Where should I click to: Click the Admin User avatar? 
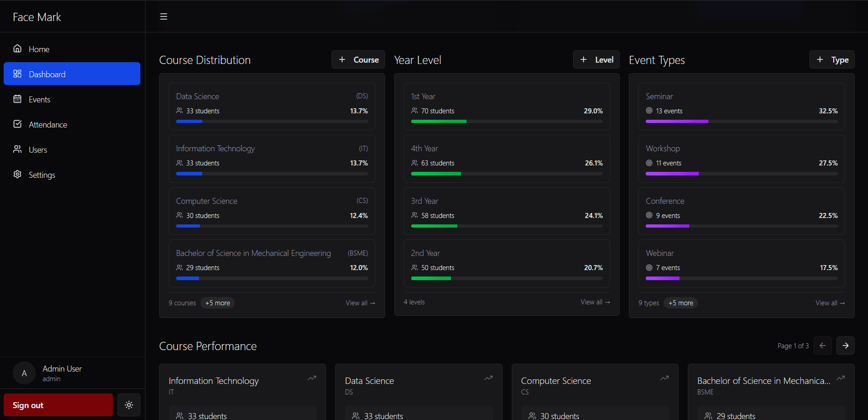click(x=24, y=373)
